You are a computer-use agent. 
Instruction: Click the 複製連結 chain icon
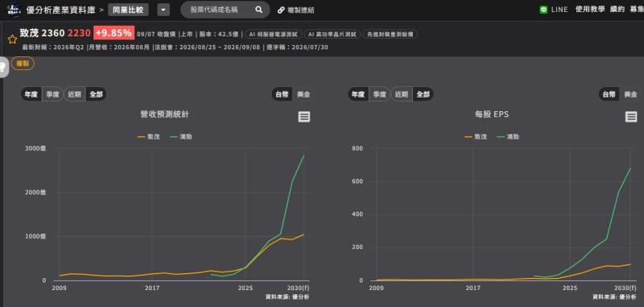pos(281,10)
